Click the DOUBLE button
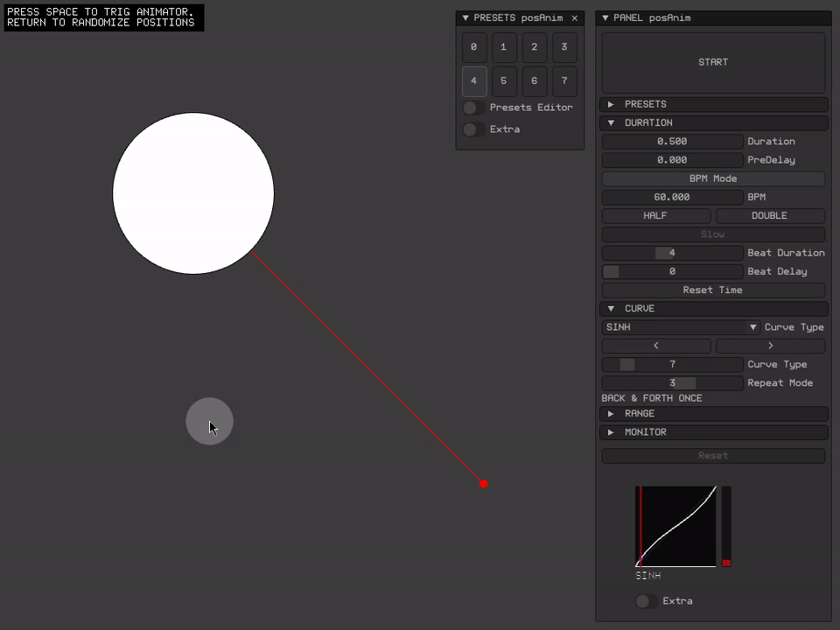The width and height of the screenshot is (840, 630). [x=770, y=216]
